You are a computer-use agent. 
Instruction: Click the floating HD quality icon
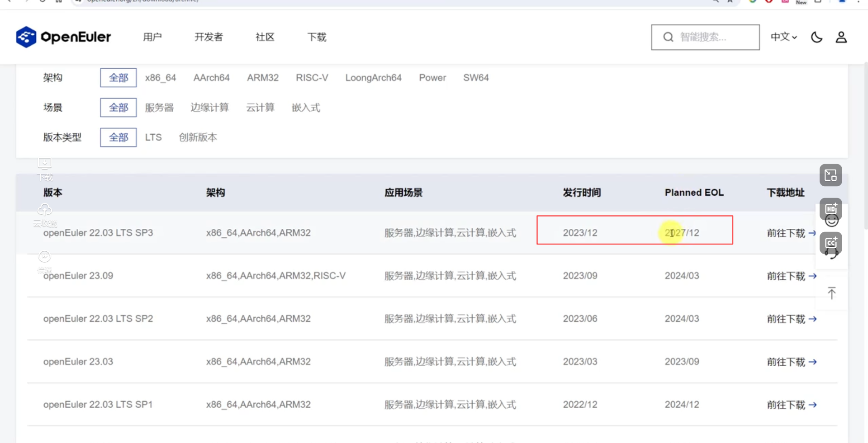pos(831,209)
